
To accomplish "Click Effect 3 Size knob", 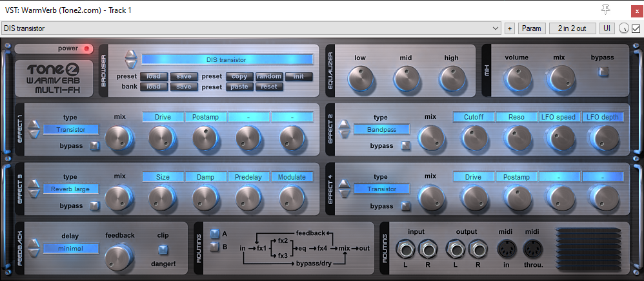I will click(163, 198).
